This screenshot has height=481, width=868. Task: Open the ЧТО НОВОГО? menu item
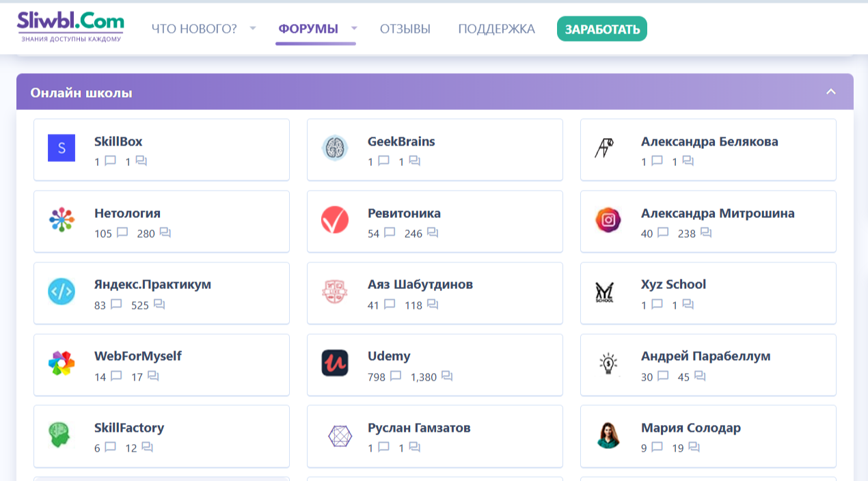[x=194, y=29]
